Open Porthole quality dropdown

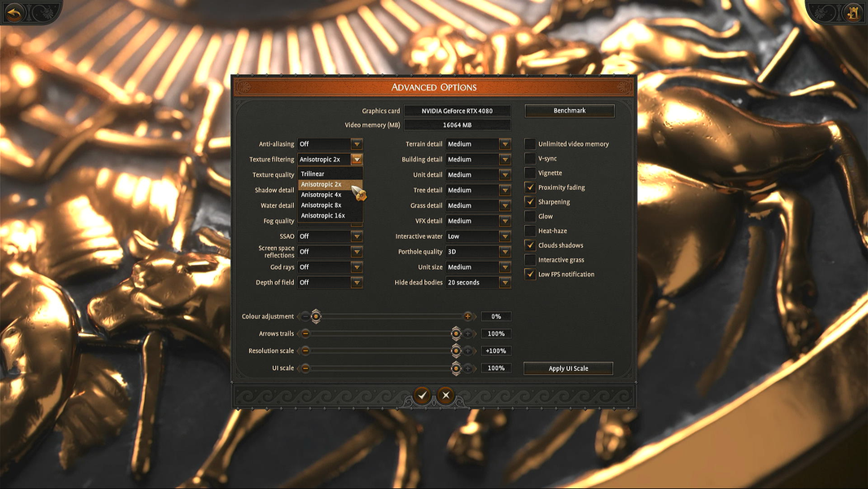point(478,251)
